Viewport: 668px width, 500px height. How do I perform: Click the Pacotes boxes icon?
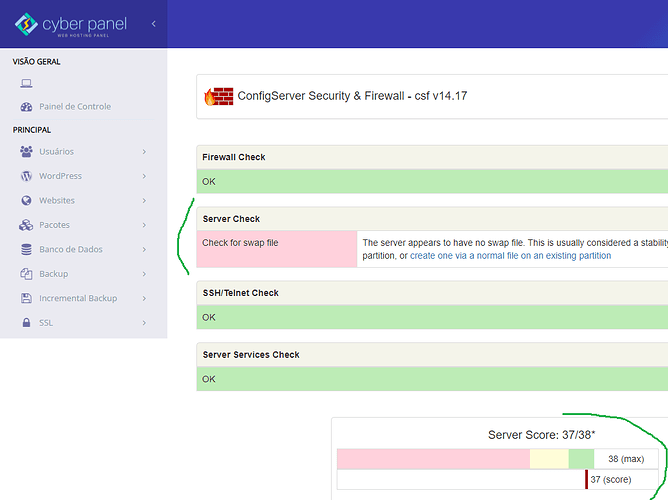(x=26, y=225)
